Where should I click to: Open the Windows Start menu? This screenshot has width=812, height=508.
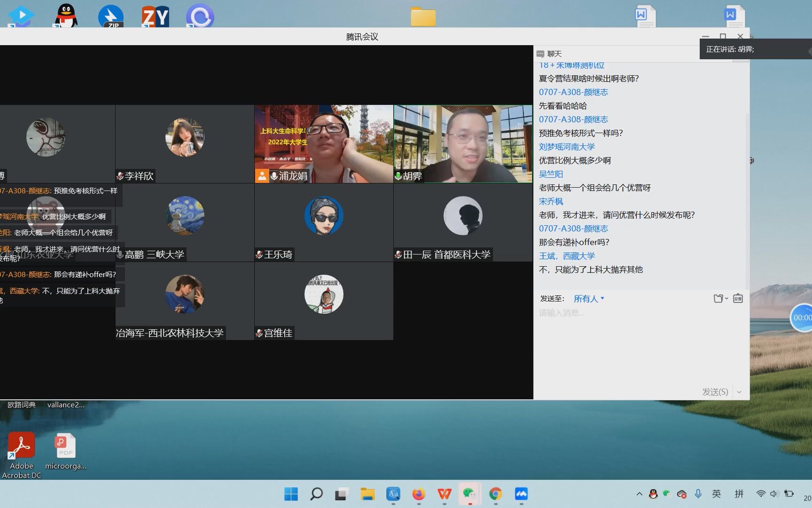click(291, 494)
